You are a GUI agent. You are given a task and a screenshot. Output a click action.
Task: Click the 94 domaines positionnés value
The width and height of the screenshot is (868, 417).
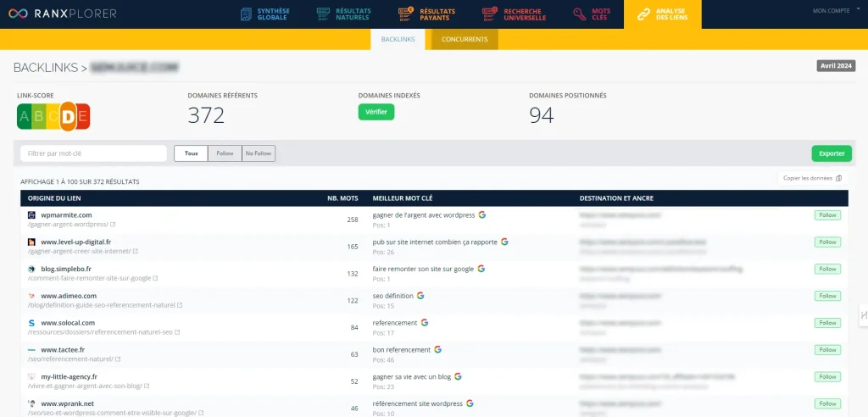point(542,115)
